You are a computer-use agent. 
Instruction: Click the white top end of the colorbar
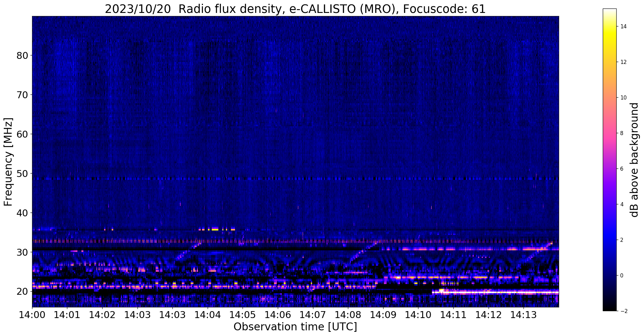pos(609,11)
